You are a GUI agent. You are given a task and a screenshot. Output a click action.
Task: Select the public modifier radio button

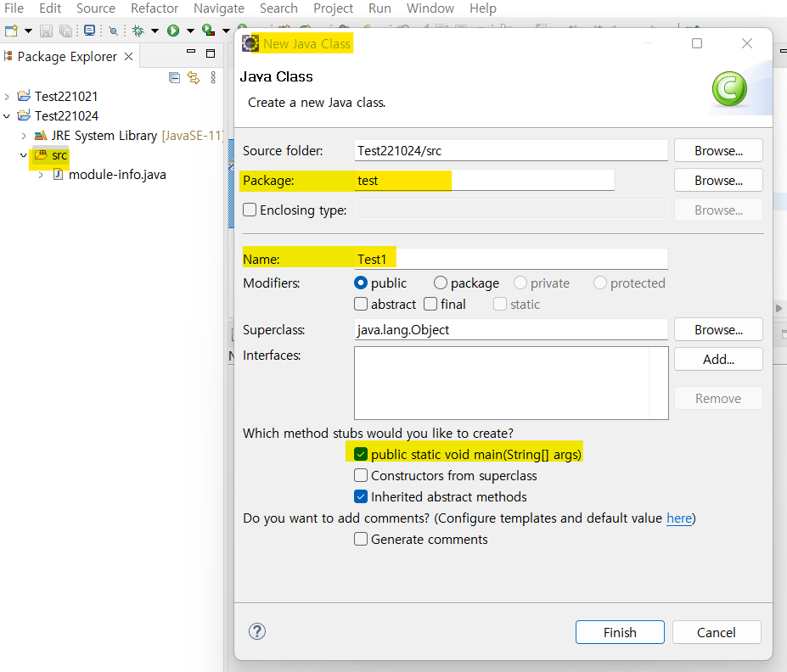361,283
